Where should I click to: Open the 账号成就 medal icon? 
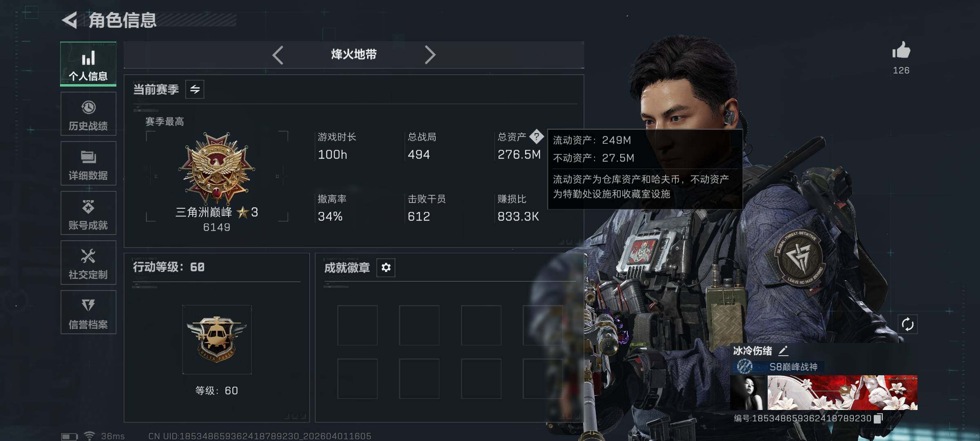click(88, 207)
